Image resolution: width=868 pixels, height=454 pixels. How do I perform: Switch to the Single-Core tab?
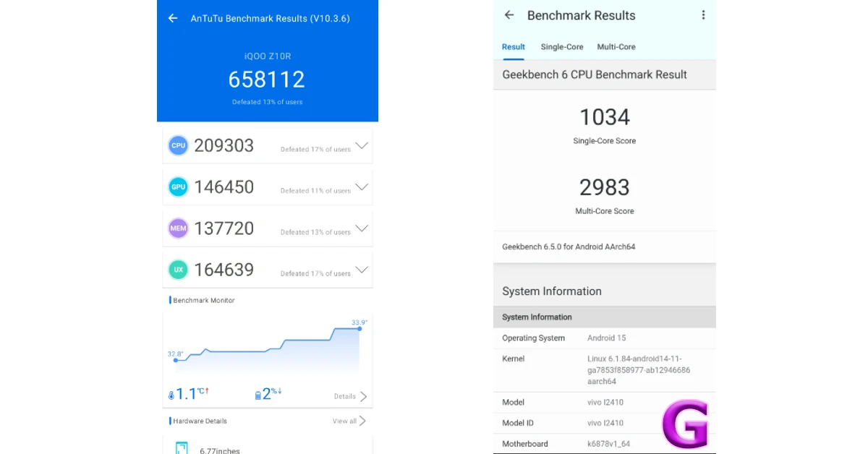click(562, 47)
